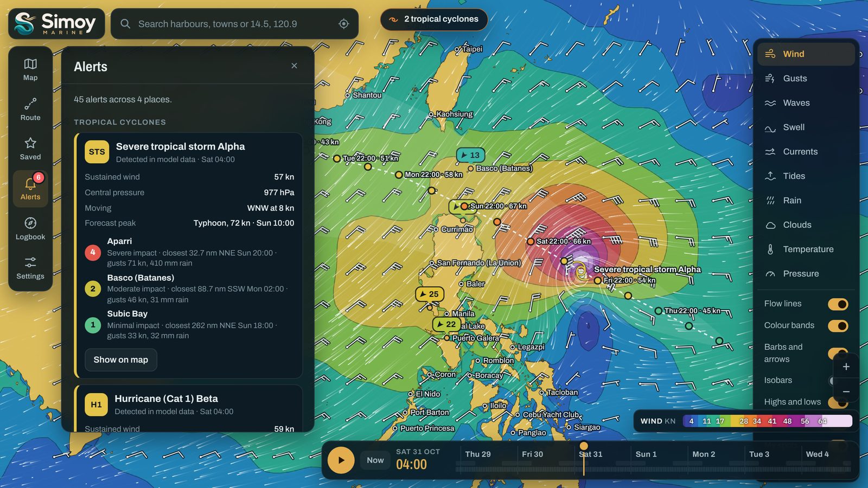Click the Cebu Yacht Club map label
The height and width of the screenshot is (488, 868).
(x=550, y=415)
